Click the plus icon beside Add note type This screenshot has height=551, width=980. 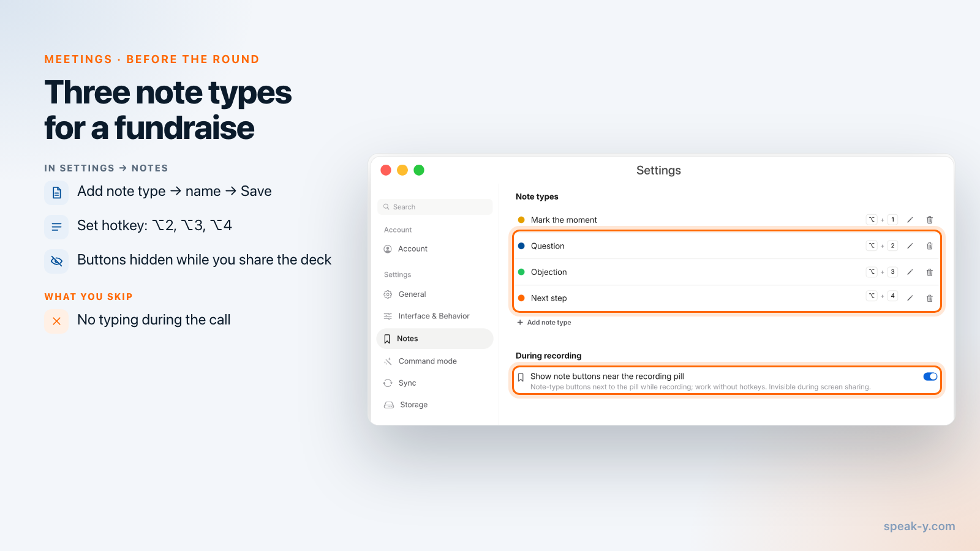[x=520, y=323]
